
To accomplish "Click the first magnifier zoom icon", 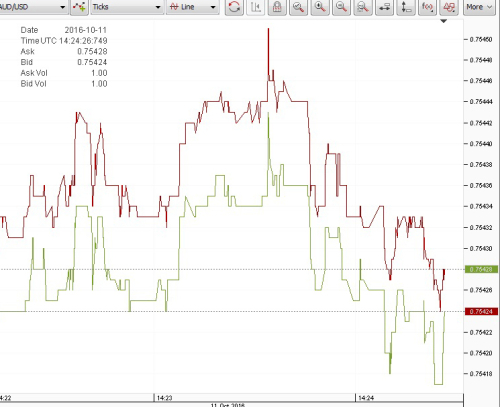I will coord(298,7).
